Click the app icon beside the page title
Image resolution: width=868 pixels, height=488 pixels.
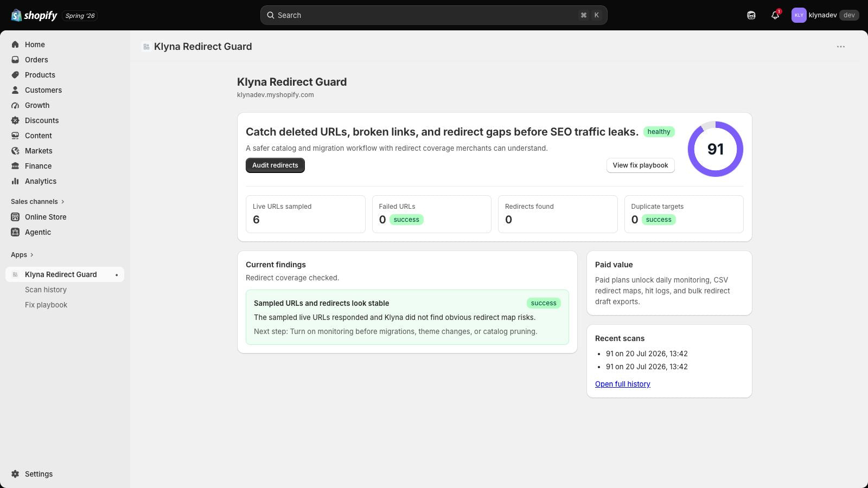pyautogui.click(x=146, y=47)
